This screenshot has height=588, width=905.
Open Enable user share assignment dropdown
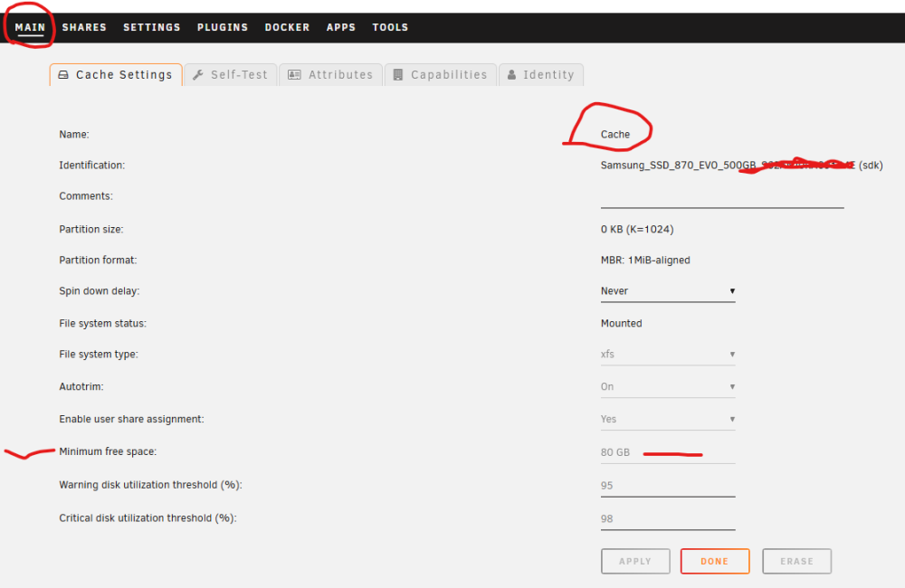[668, 419]
